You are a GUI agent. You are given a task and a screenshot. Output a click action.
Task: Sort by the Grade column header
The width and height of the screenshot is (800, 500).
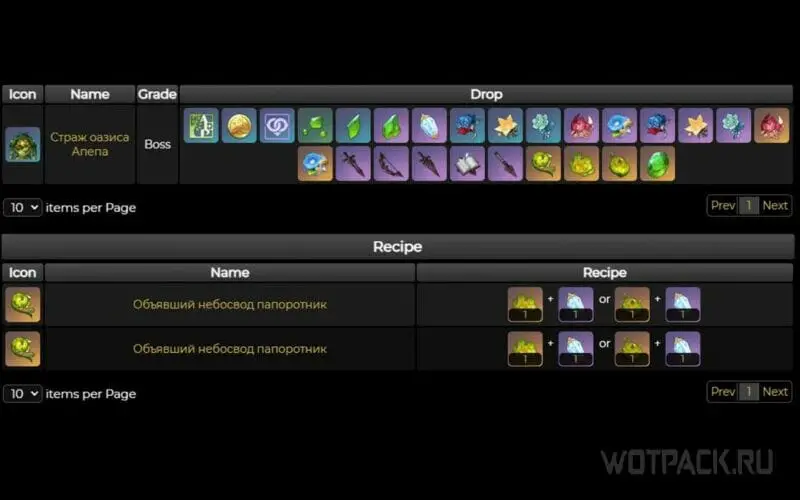(157, 94)
